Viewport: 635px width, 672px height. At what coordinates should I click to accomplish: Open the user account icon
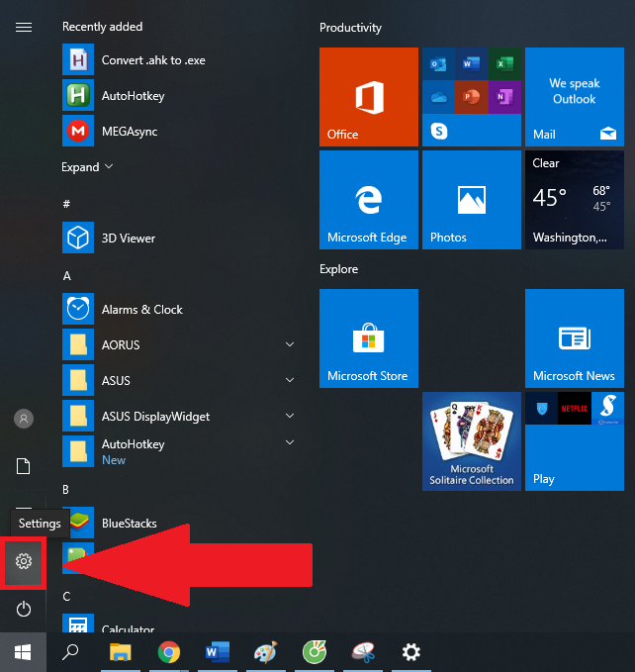(x=23, y=419)
